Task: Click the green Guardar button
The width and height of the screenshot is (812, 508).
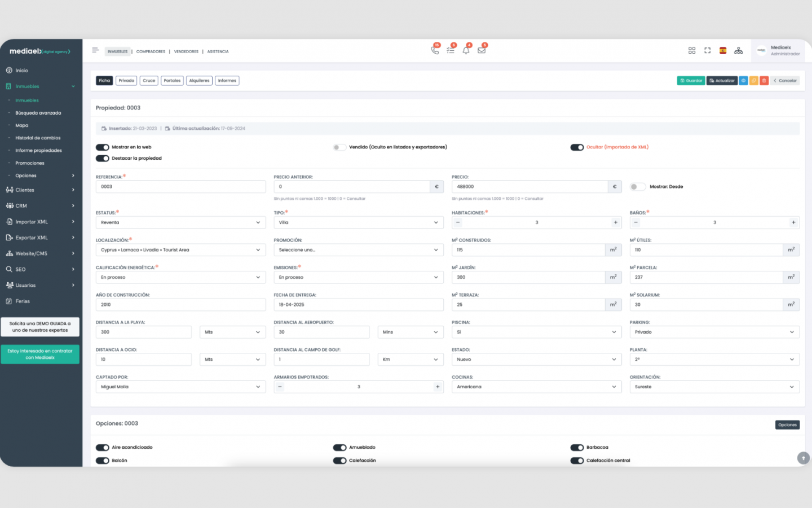Action: [x=691, y=81]
